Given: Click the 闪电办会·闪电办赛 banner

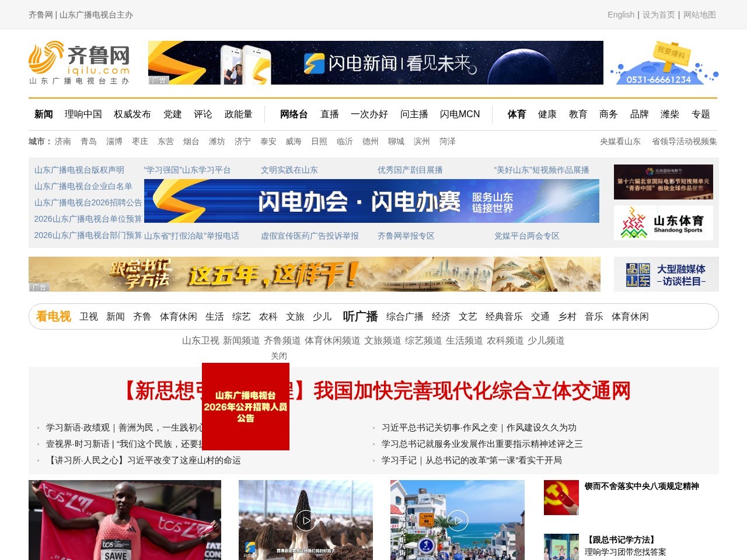Looking at the screenshot, I should click(373, 201).
